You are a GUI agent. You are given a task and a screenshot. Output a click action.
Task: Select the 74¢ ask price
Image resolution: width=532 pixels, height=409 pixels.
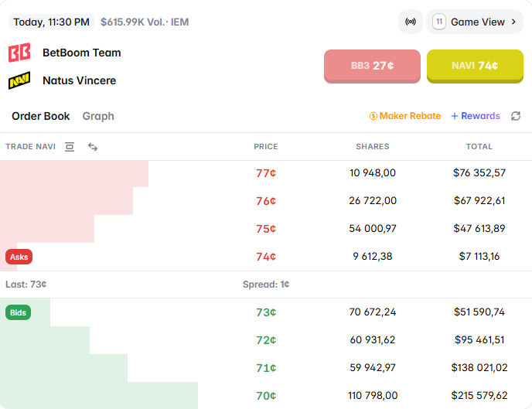[266, 257]
